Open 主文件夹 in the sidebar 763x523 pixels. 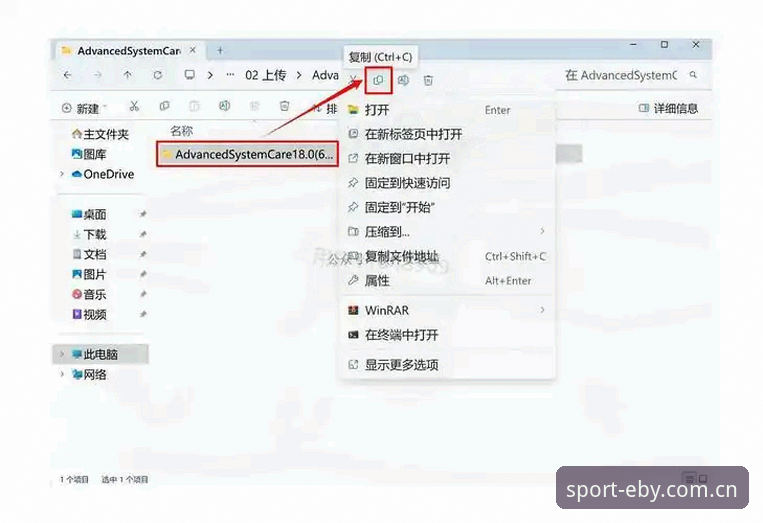point(100,134)
